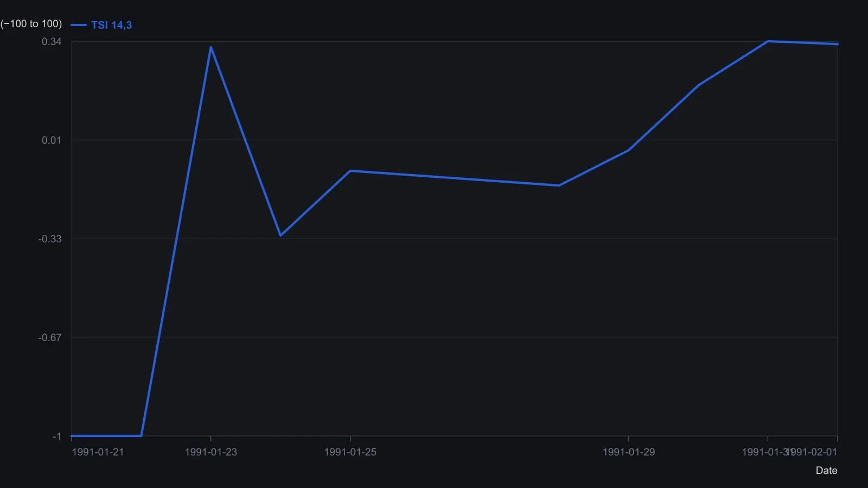The width and height of the screenshot is (868, 488).
Task: Click the TSI peak point above 1991-01-23
Action: coord(211,47)
